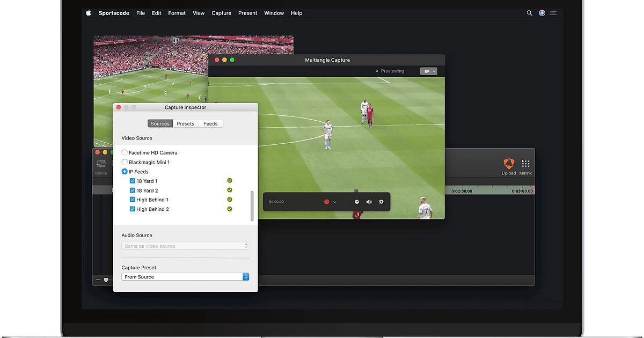Click the Capture Inspector window title
The width and height of the screenshot is (644, 338).
click(185, 107)
